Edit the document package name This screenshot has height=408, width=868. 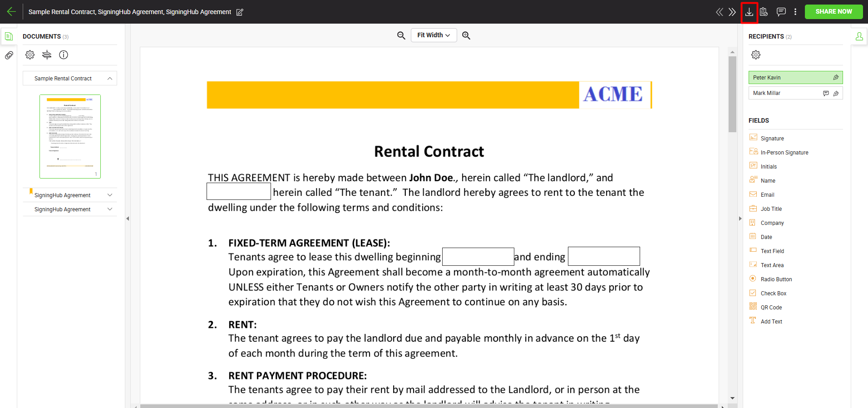(240, 12)
